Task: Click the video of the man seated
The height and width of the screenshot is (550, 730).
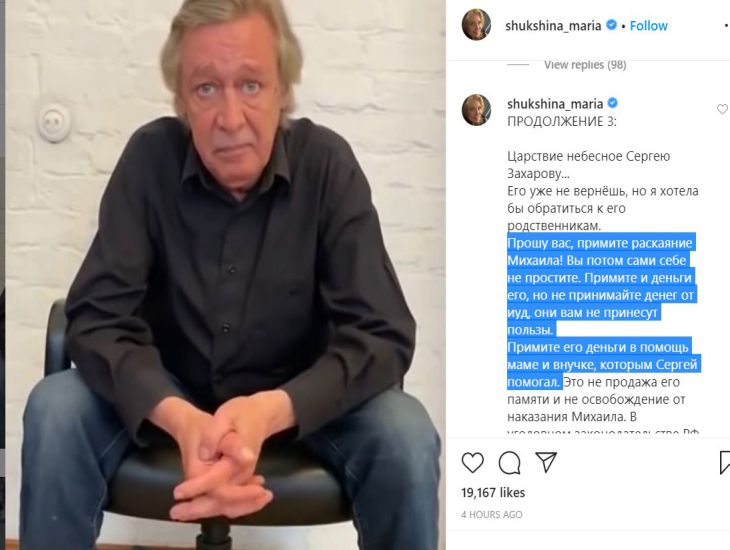Action: tap(225, 275)
